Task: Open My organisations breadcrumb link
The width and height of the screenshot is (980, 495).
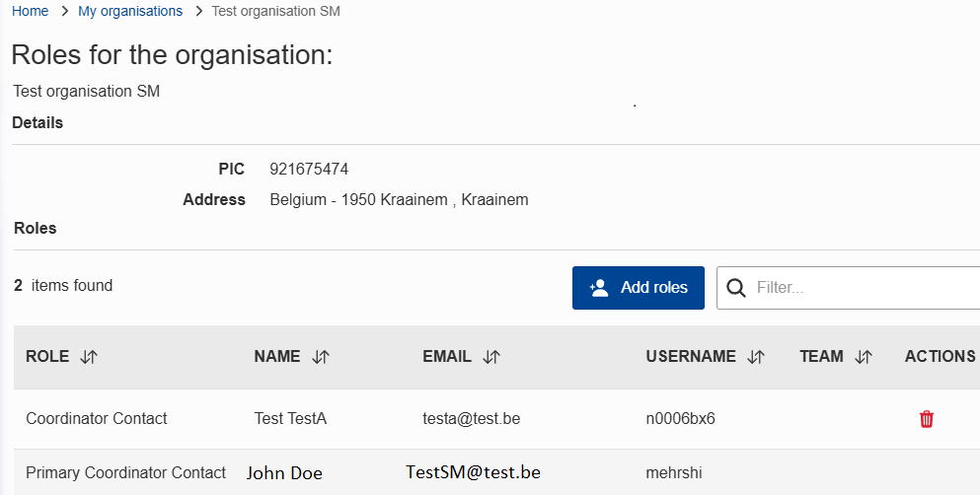Action: [x=130, y=11]
